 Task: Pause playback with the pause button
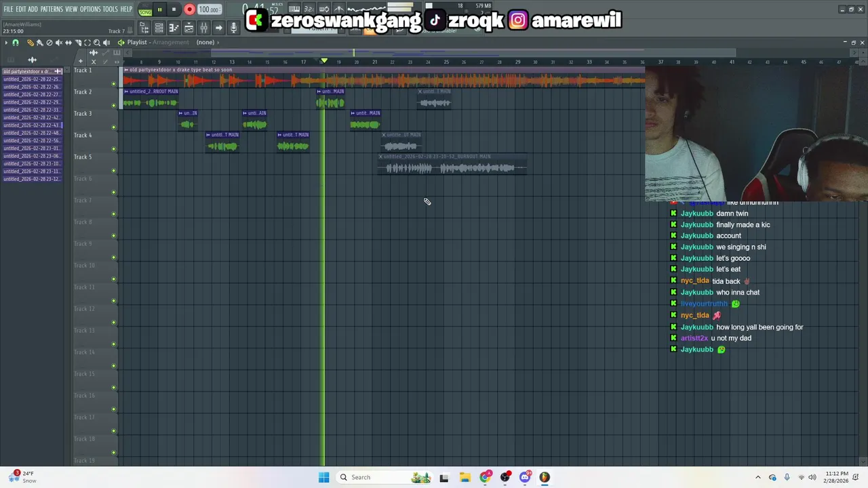(x=159, y=9)
